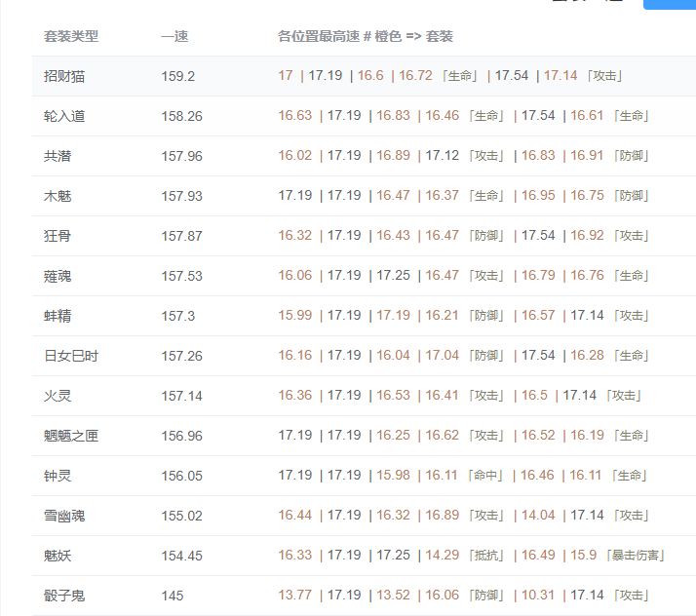Click the speed value 157.53
The image size is (696, 616).
click(x=181, y=276)
